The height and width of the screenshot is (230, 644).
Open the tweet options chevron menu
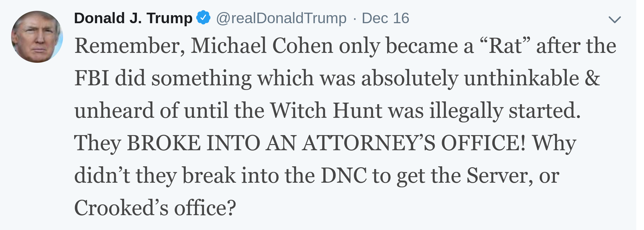coord(614,20)
